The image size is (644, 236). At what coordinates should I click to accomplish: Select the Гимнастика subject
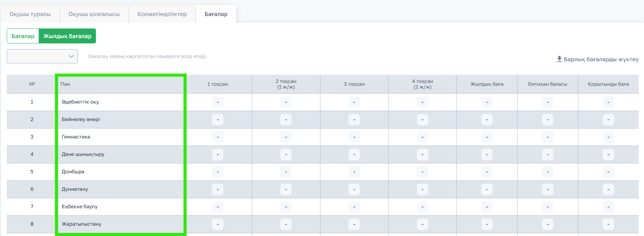[76, 137]
